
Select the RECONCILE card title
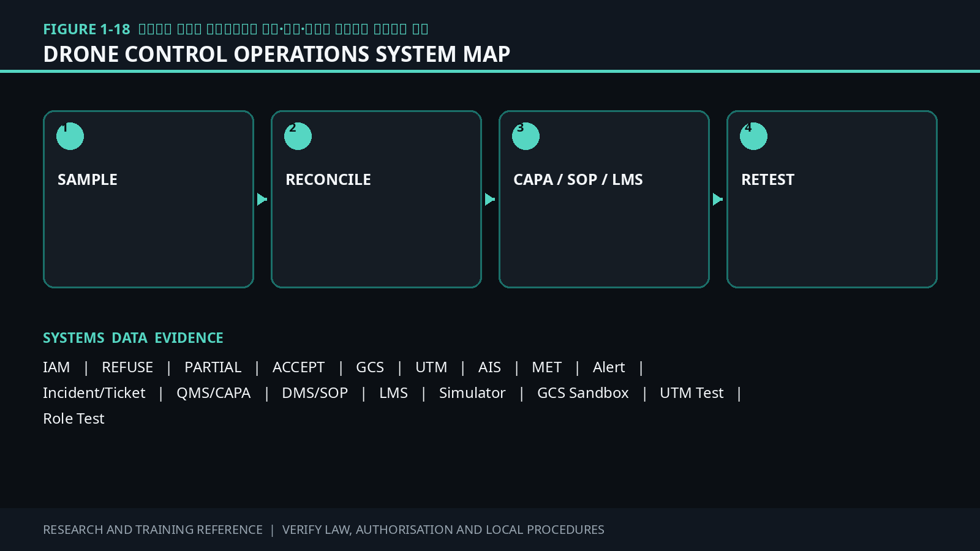(328, 179)
